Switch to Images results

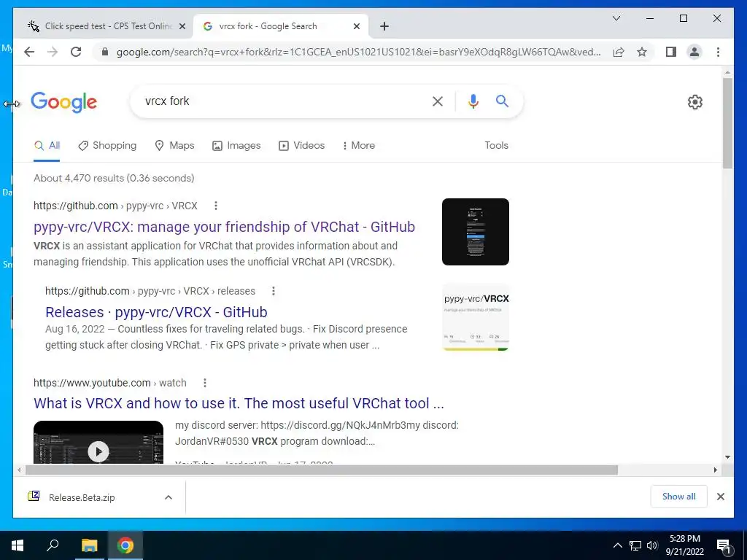pyautogui.click(x=236, y=146)
